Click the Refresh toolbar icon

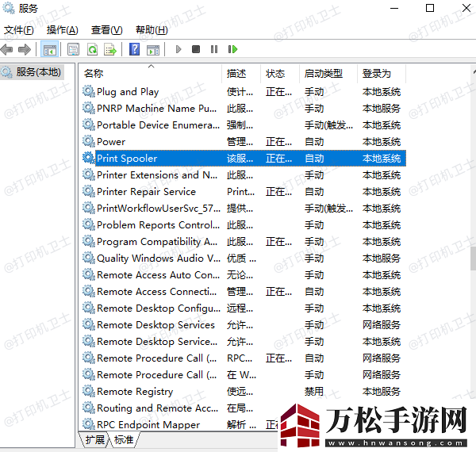tap(92, 49)
